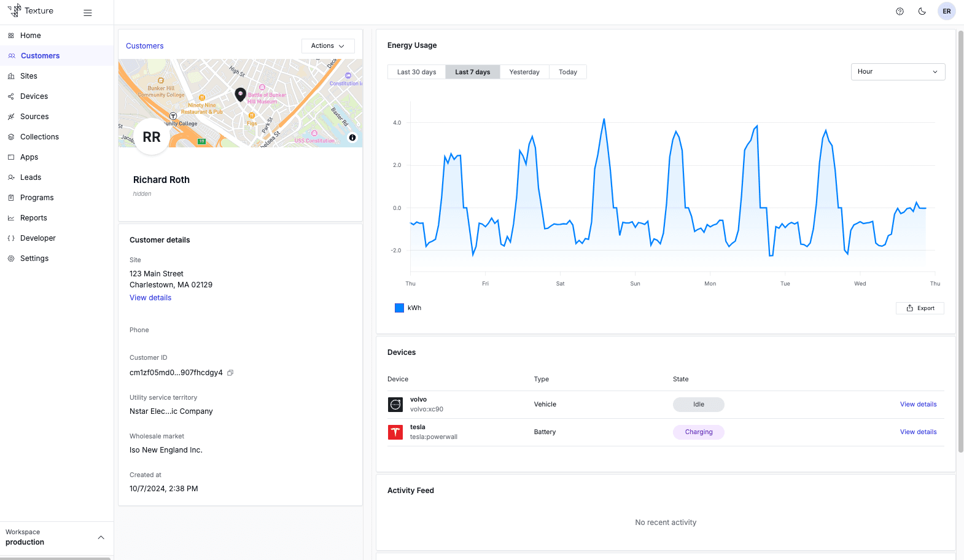Export the energy usage chart
The image size is (964, 560).
(920, 308)
